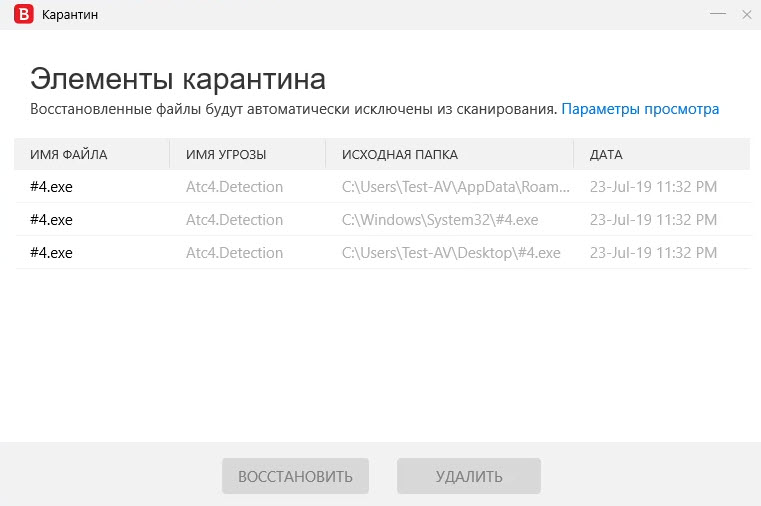Select the #4.exe file from the System32 folder
761x506 pixels.
coord(51,220)
